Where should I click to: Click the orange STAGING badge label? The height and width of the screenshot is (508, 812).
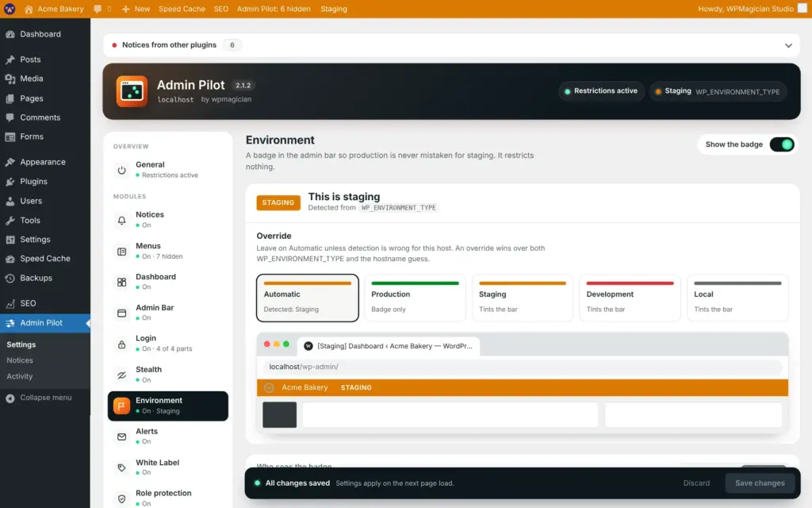pos(278,202)
